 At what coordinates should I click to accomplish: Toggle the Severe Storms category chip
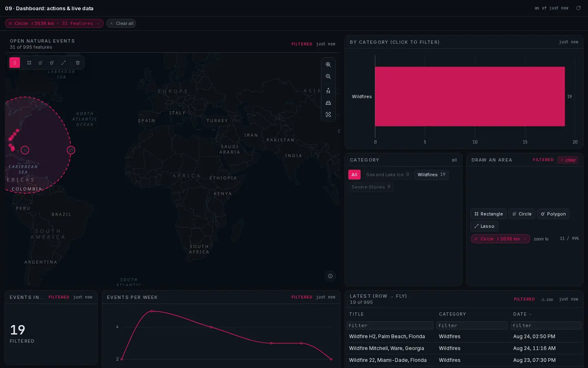click(x=371, y=187)
